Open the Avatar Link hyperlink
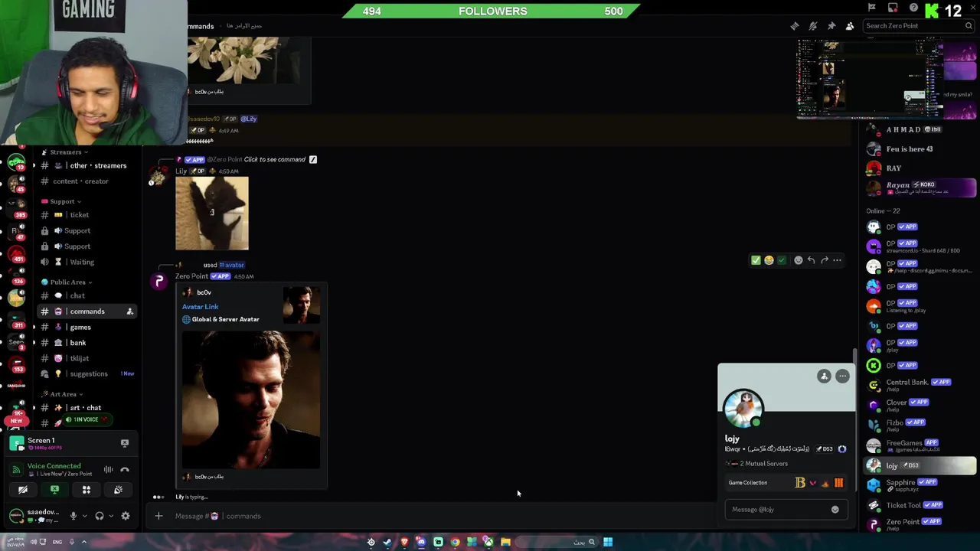 200,307
